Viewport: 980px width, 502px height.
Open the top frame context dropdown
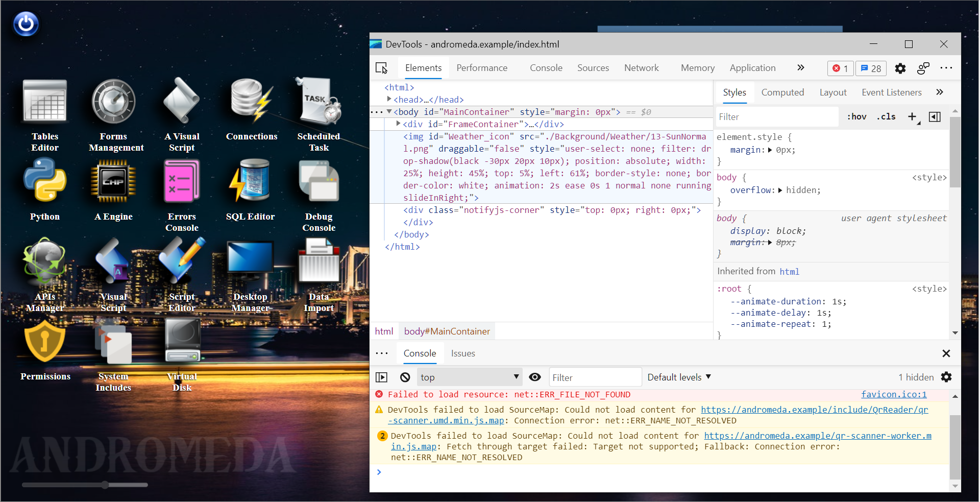click(x=469, y=377)
